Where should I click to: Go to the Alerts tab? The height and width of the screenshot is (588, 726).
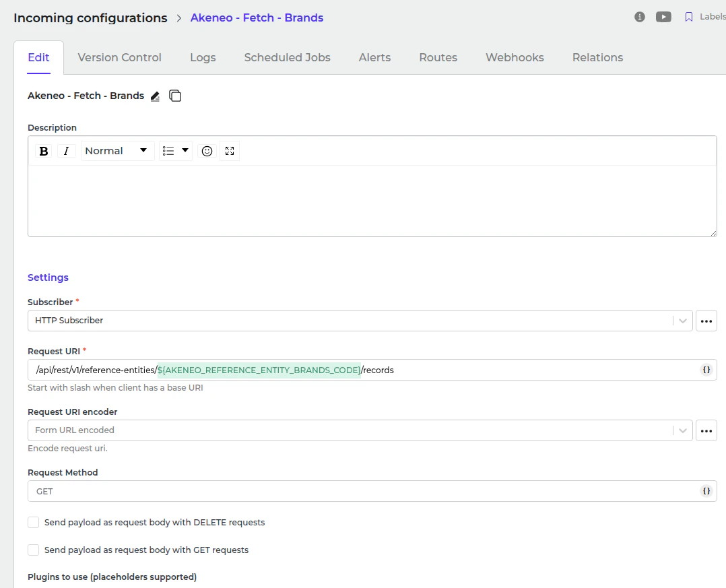coord(374,57)
